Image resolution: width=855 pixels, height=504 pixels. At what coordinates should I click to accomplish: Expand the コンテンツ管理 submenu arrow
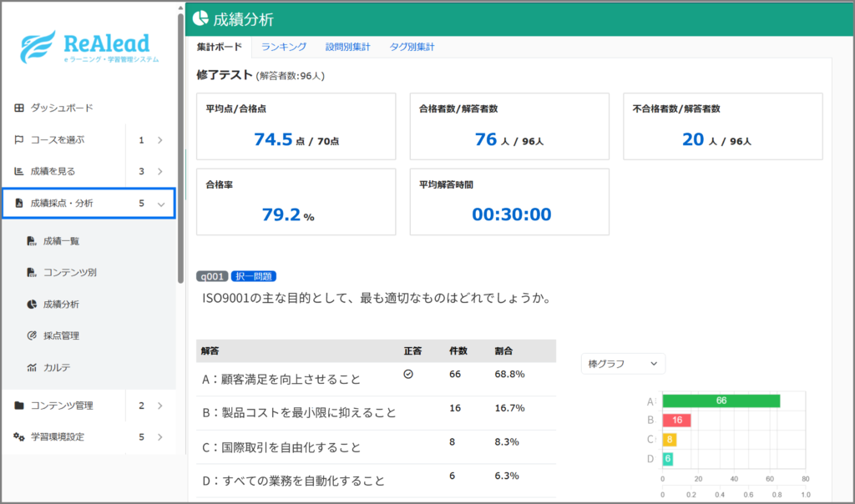point(160,406)
